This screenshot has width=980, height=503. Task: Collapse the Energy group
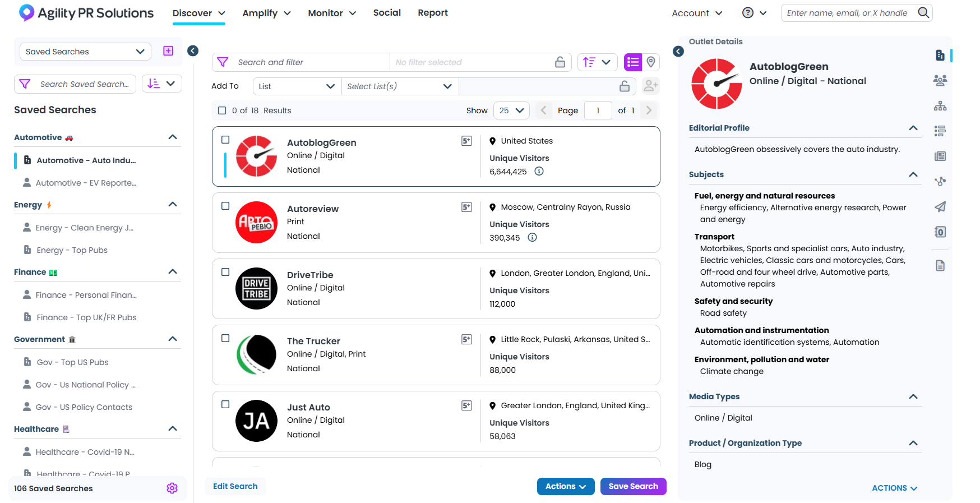pos(173,205)
